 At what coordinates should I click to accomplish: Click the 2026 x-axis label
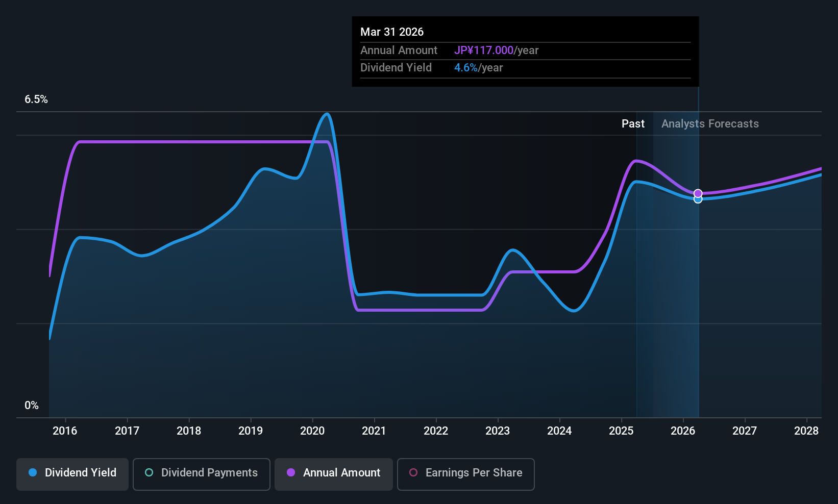coord(683,431)
